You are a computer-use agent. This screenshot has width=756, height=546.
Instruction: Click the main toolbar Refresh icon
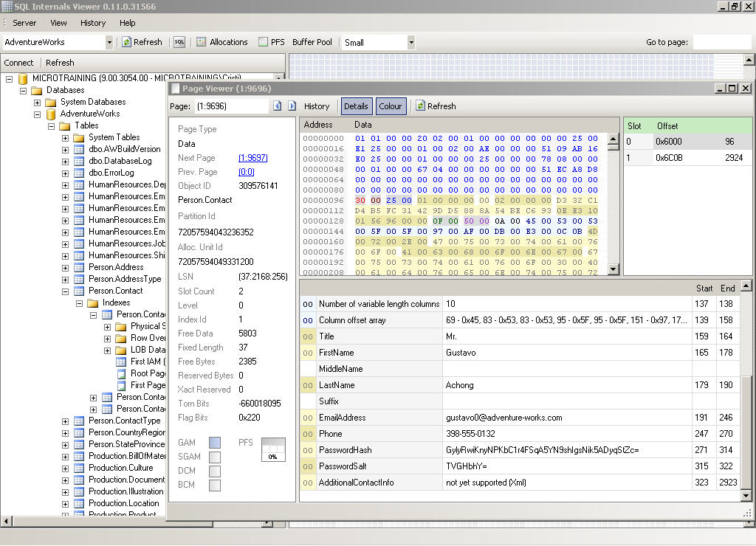coord(127,42)
